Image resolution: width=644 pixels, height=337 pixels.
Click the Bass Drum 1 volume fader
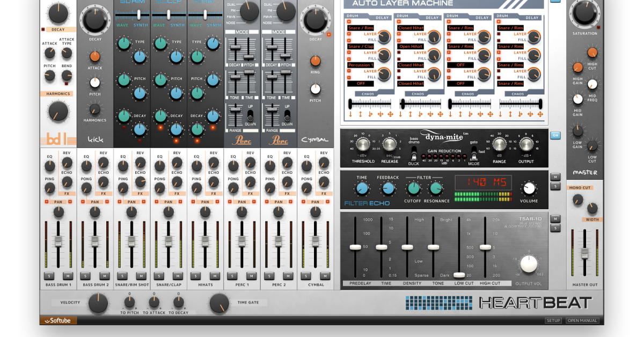tap(58, 241)
